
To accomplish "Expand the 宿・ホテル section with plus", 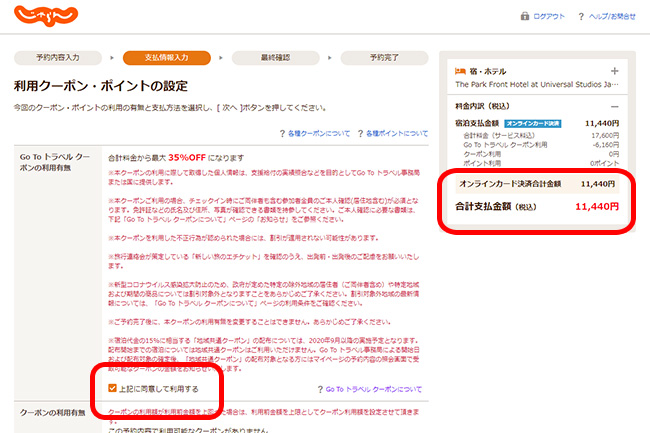I will point(614,72).
